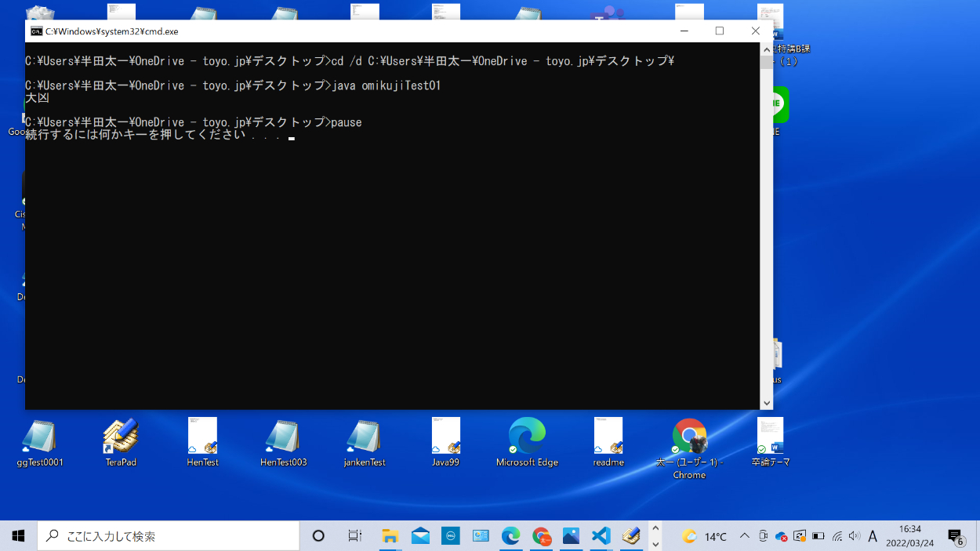The width and height of the screenshot is (980, 551).
Task: Toggle the IME input mode indicator
Action: point(873,537)
